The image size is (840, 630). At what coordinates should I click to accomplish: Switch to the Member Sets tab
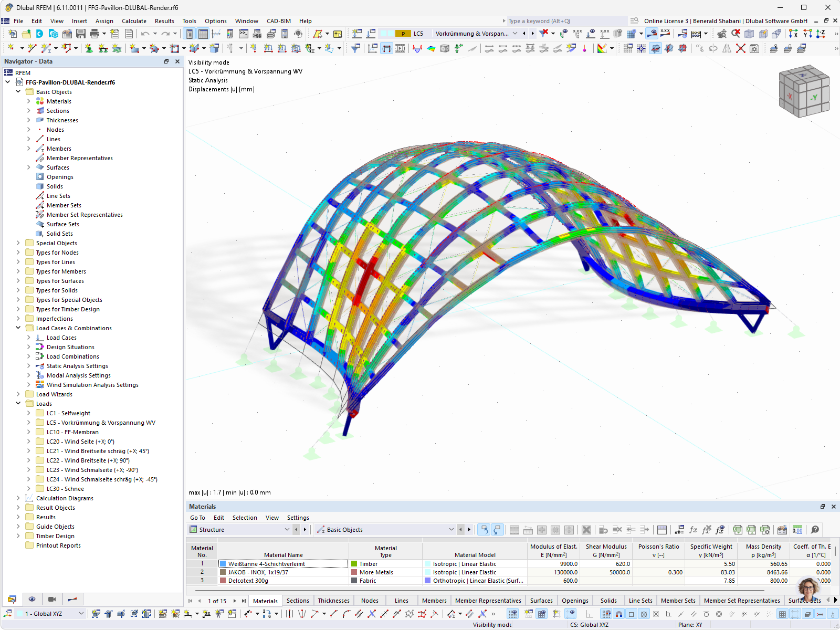pyautogui.click(x=678, y=601)
